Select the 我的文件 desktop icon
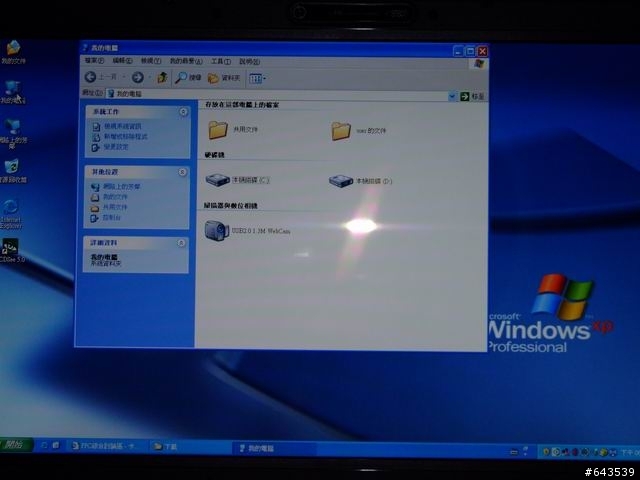Screen dimensions: 640x480 pos(13,52)
